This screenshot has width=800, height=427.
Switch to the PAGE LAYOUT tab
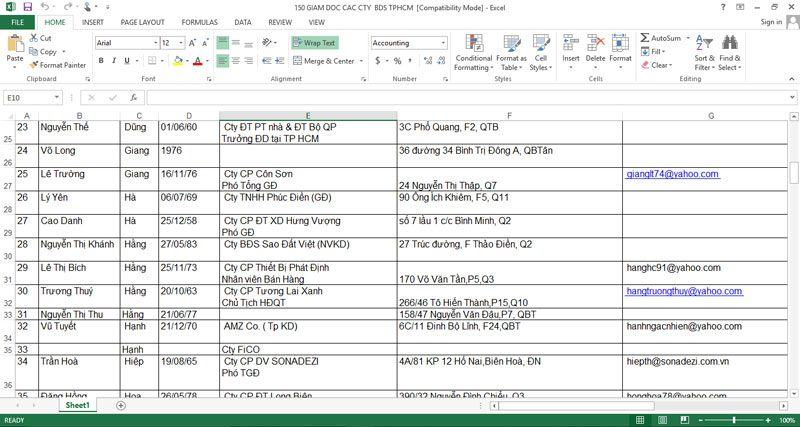[x=142, y=22]
